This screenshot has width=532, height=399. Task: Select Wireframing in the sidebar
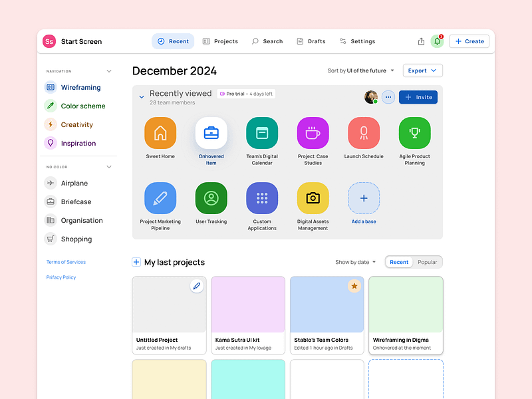click(x=73, y=87)
